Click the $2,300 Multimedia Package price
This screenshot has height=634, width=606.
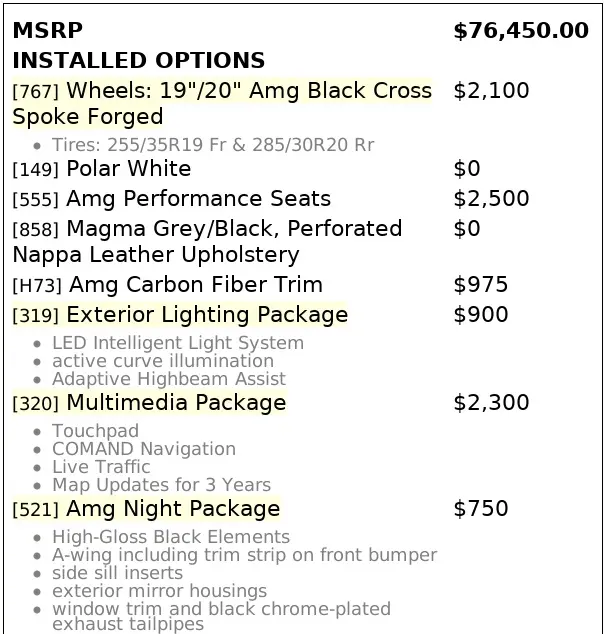[x=491, y=404]
